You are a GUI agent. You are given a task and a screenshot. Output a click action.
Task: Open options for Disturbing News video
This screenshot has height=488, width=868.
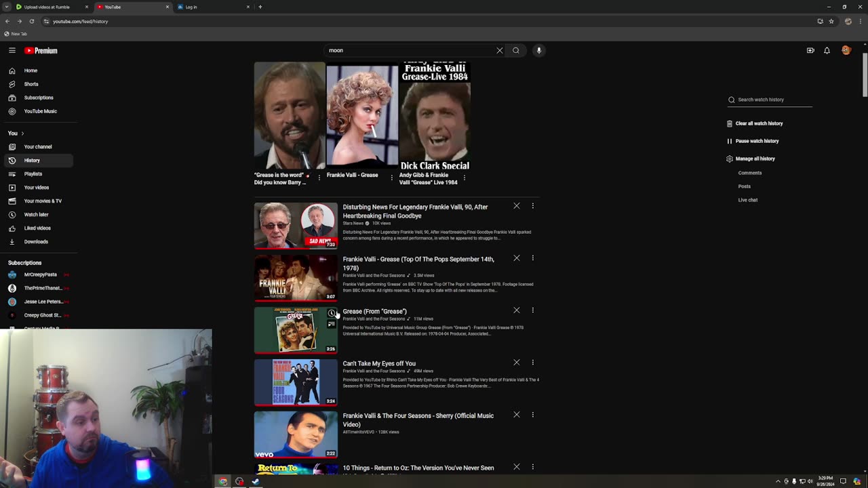pos(533,205)
